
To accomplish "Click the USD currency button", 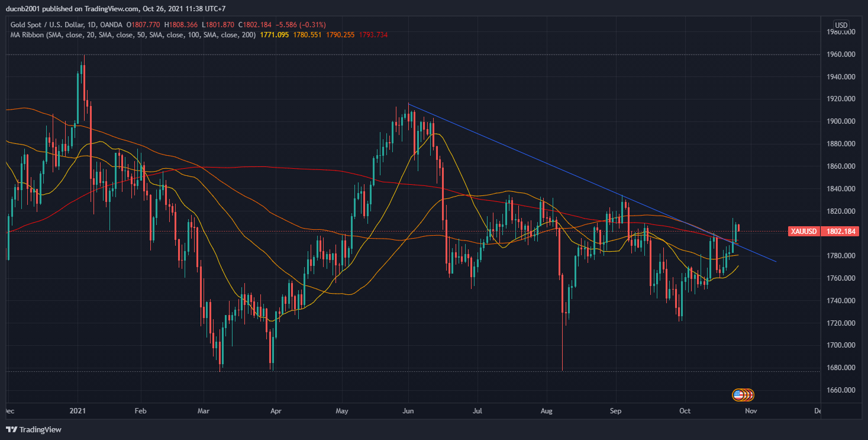I will (x=841, y=25).
